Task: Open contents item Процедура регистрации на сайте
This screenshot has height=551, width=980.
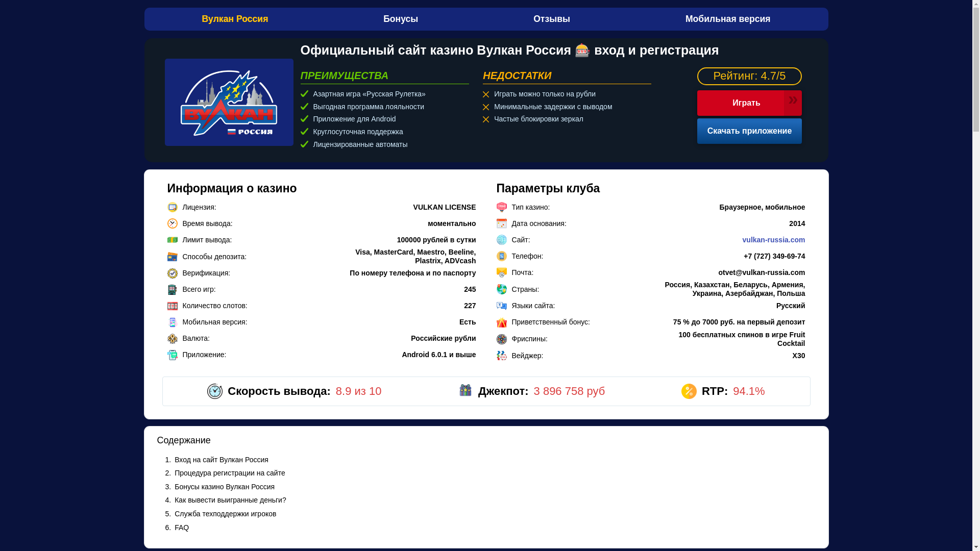Action: click(x=230, y=473)
